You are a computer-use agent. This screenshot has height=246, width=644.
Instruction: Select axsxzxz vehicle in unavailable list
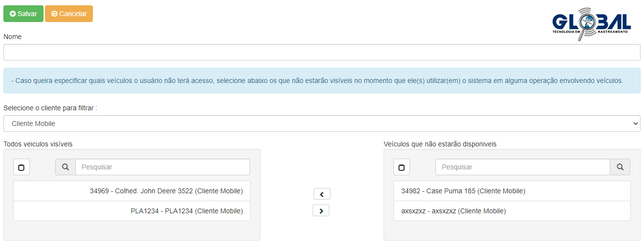point(453,211)
